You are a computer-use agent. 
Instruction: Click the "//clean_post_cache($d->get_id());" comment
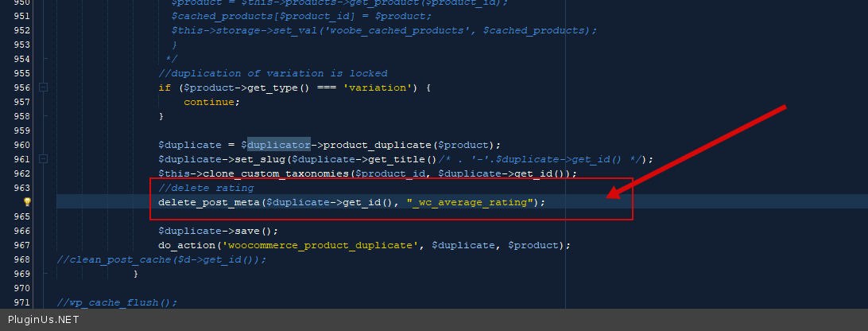[161, 259]
